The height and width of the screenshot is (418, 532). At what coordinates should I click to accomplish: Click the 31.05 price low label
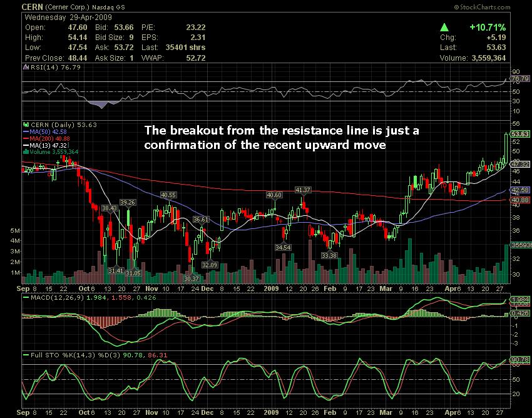pos(133,273)
